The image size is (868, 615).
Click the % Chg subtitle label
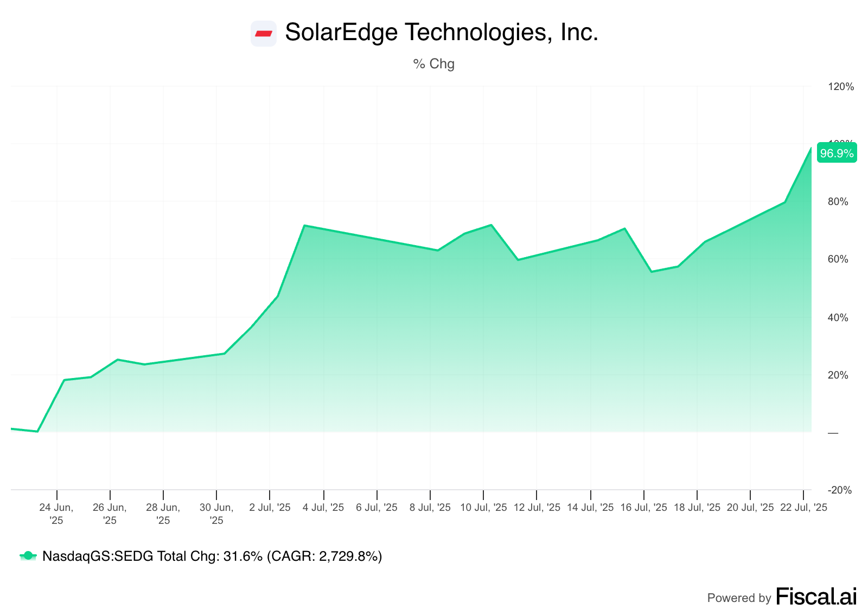click(434, 64)
